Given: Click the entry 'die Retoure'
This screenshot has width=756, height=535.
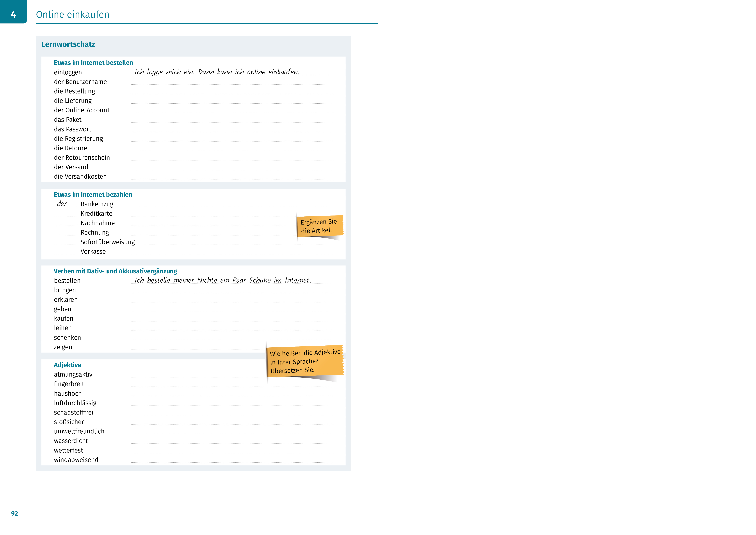Looking at the screenshot, I should pyautogui.click(x=70, y=148).
